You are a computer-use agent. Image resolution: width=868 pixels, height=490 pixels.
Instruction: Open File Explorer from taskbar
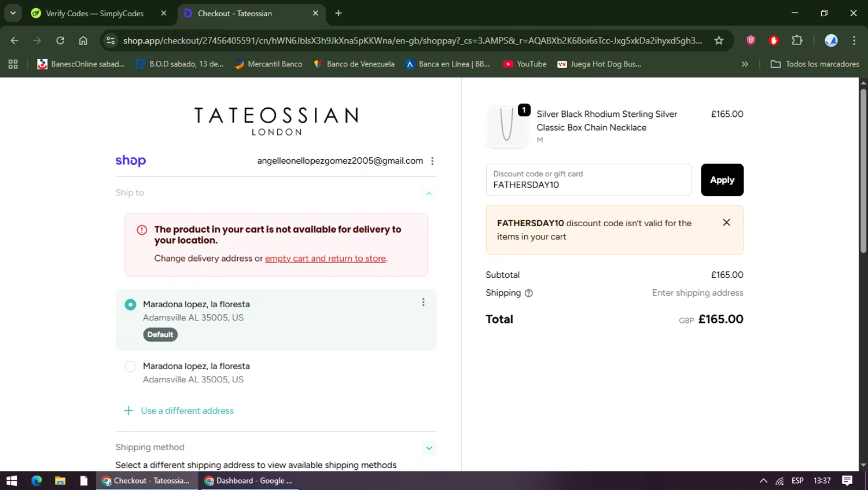tap(60, 481)
